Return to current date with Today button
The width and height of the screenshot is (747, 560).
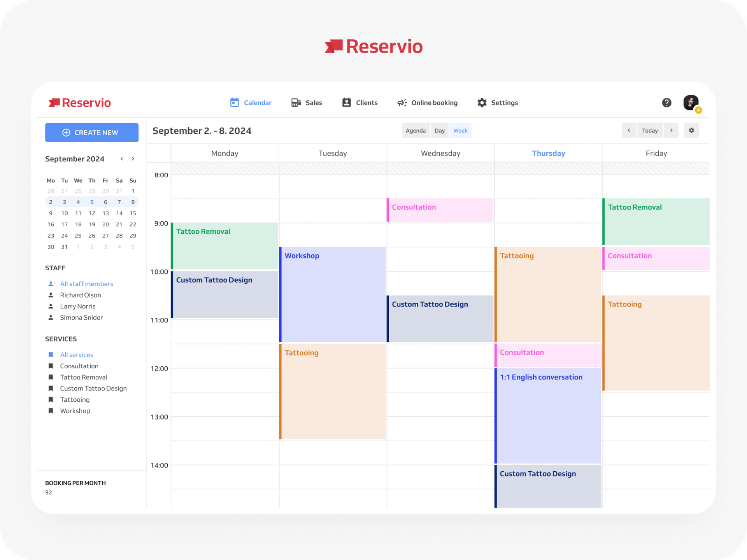(650, 130)
